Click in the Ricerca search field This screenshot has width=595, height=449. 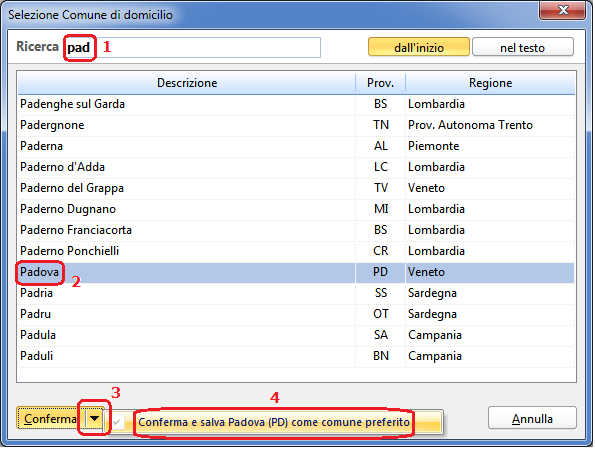click(x=193, y=47)
